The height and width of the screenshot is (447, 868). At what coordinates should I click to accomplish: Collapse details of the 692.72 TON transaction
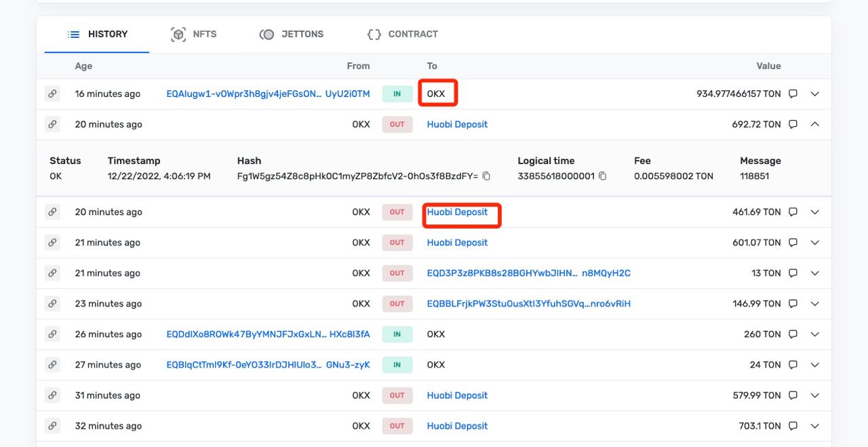815,125
